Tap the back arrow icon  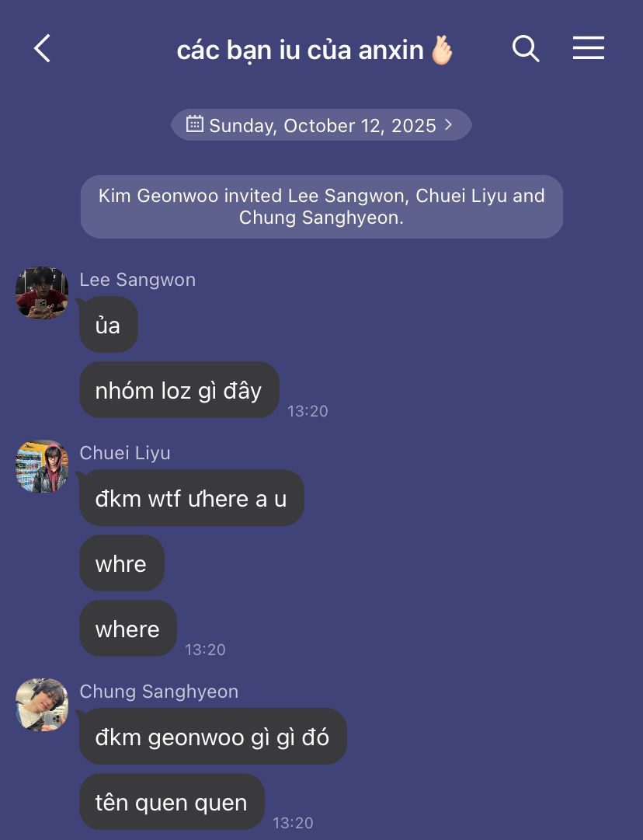pos(42,49)
